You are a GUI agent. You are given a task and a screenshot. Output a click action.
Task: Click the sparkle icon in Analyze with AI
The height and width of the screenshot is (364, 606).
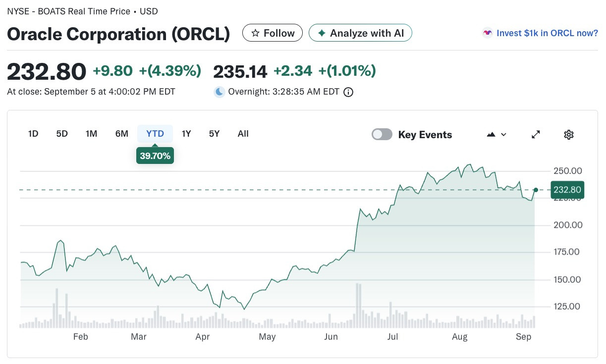pos(322,33)
